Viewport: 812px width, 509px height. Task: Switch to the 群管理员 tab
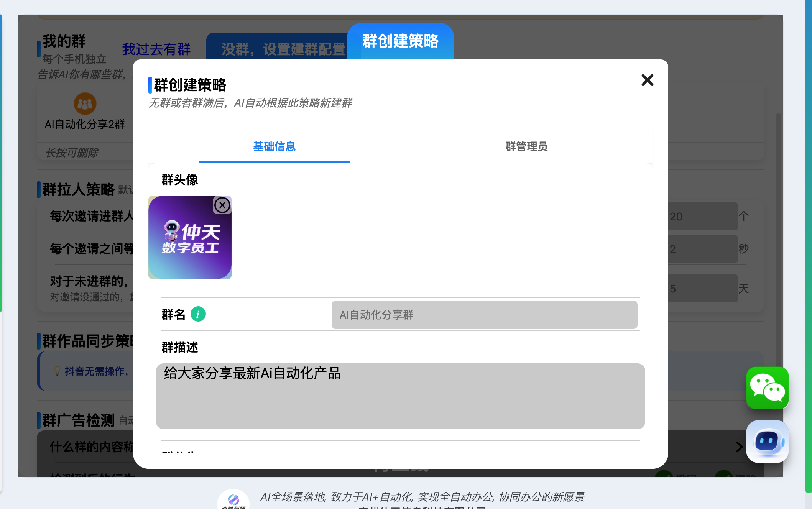click(x=526, y=146)
